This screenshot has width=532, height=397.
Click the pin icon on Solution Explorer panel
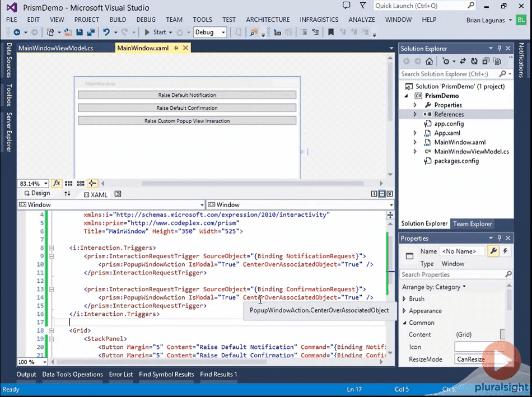(499, 49)
